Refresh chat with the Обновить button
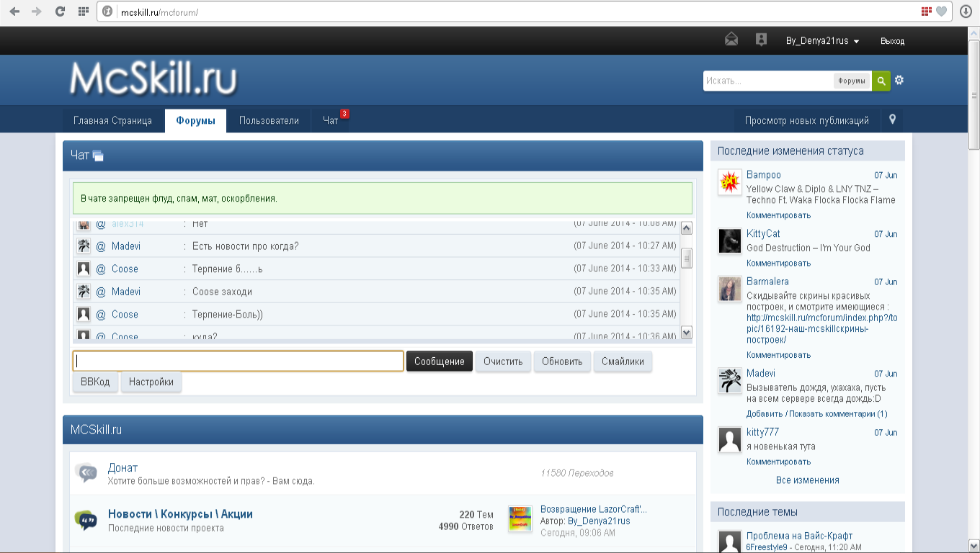 (x=562, y=361)
